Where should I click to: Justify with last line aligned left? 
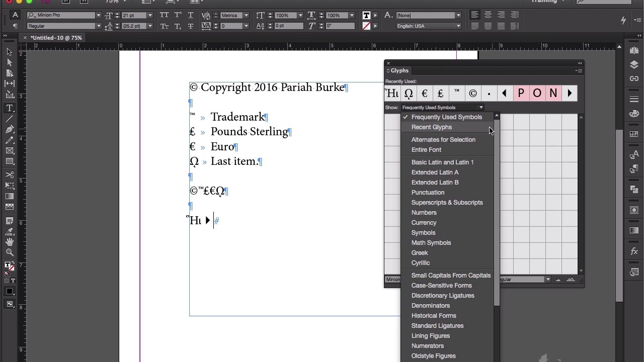[x=474, y=26]
